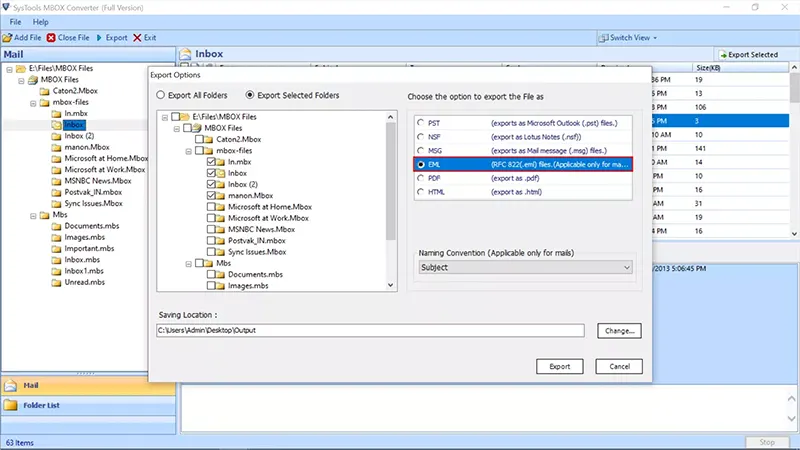
Task: Choose the NSF export format option
Action: (420, 137)
